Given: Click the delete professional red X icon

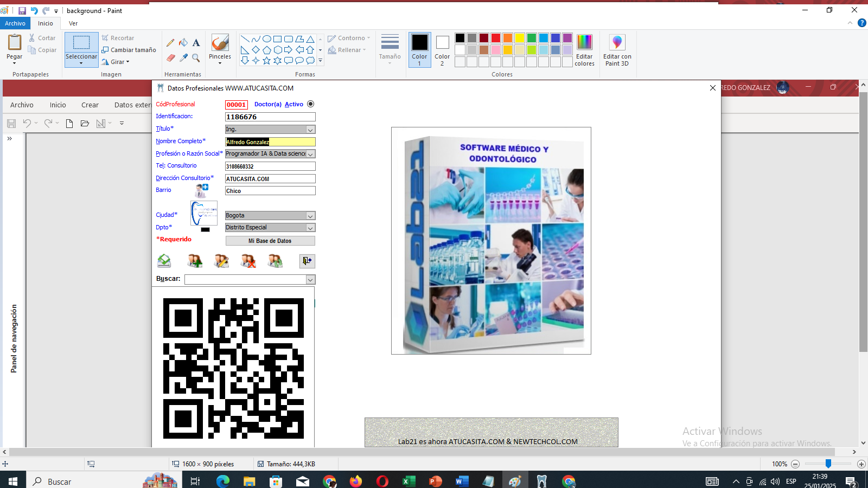Looking at the screenshot, I should [248, 261].
